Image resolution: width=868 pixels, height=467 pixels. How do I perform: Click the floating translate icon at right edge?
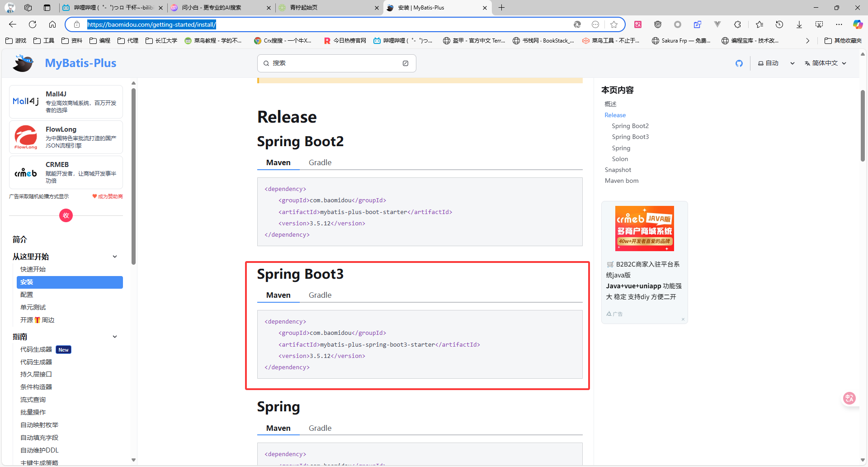pos(849,398)
